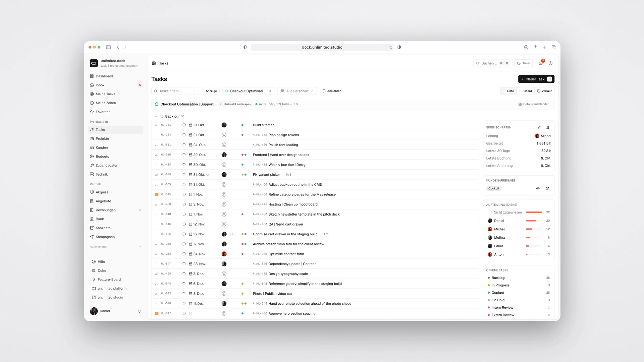
Task: Reload the page in the address bar
Action: coord(391,47)
